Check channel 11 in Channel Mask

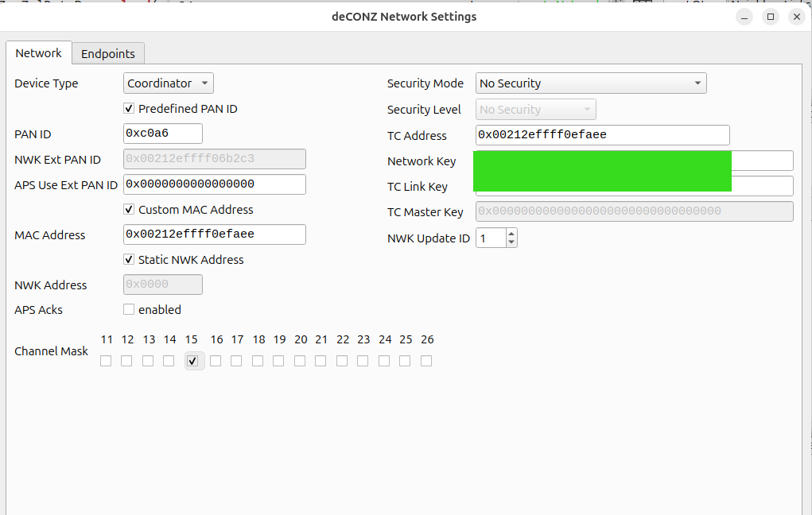pos(106,361)
